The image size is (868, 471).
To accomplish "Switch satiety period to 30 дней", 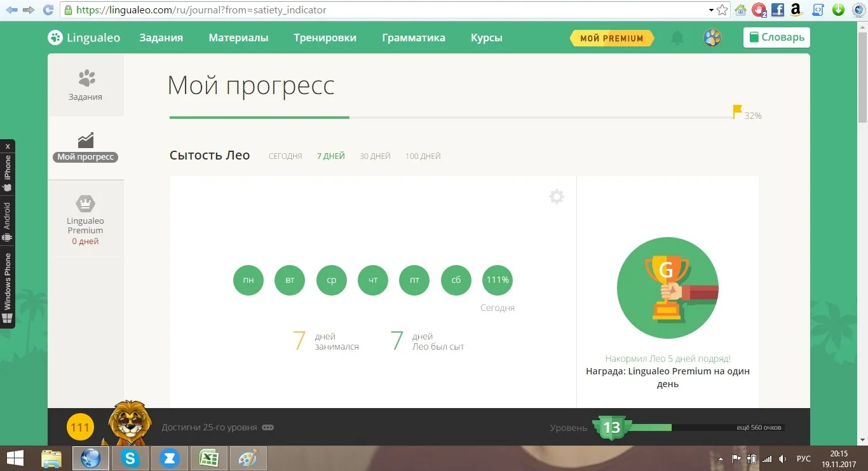I will click(375, 156).
